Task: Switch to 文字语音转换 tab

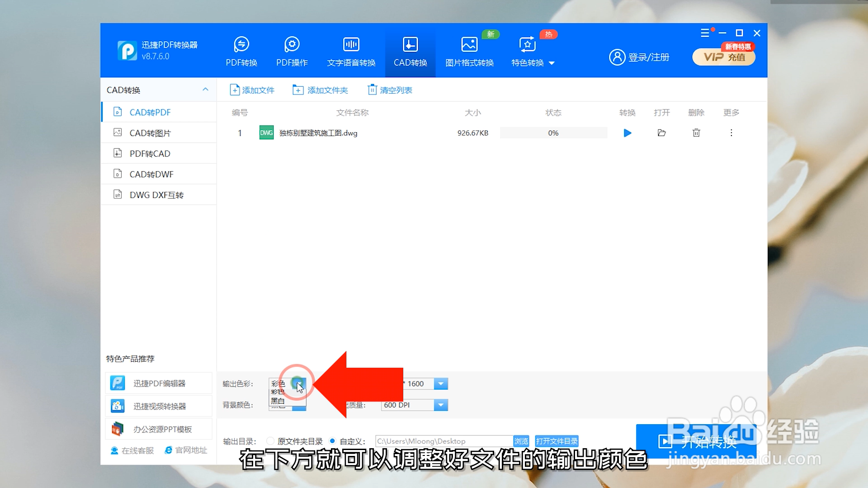Action: point(351,52)
